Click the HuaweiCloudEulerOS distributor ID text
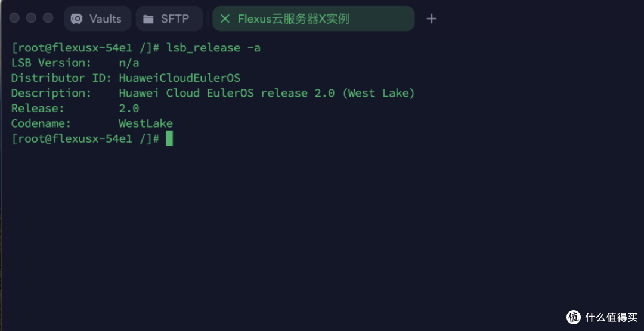This screenshot has width=644, height=331. point(179,78)
